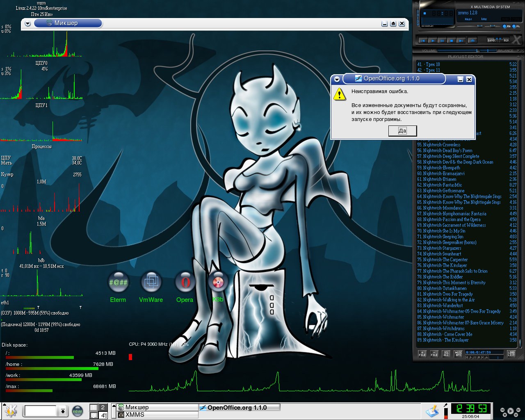Confirm the error dialog with Да
The image size is (525, 420).
point(402,131)
